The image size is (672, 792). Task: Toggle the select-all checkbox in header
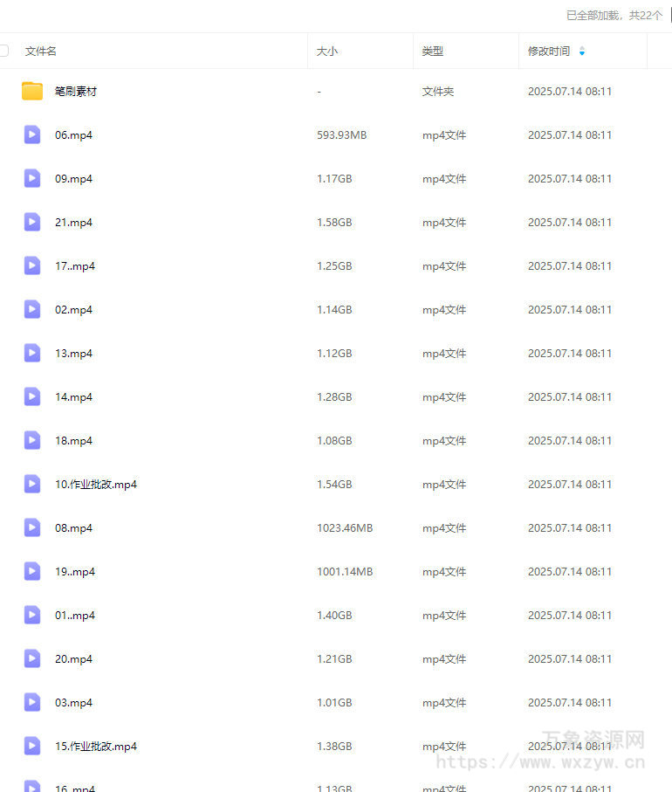pyautogui.click(x=3, y=51)
